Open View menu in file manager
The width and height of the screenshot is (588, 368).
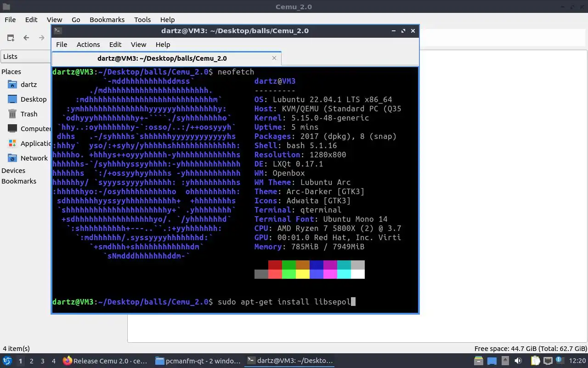(x=54, y=19)
